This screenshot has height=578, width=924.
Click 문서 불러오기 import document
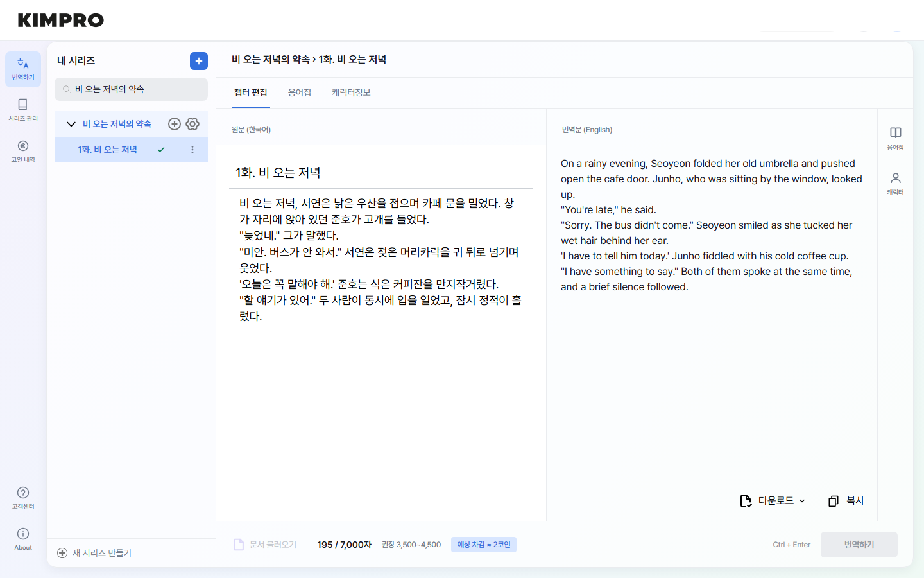point(265,545)
